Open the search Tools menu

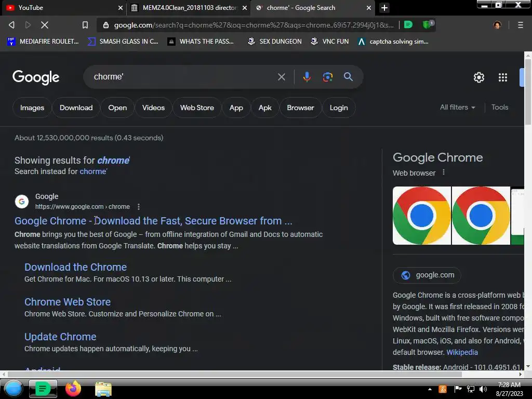tap(499, 107)
